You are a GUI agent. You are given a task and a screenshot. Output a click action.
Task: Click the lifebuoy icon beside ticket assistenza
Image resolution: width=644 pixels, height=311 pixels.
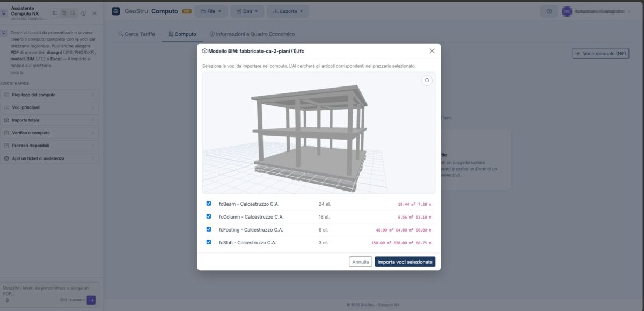point(6,158)
